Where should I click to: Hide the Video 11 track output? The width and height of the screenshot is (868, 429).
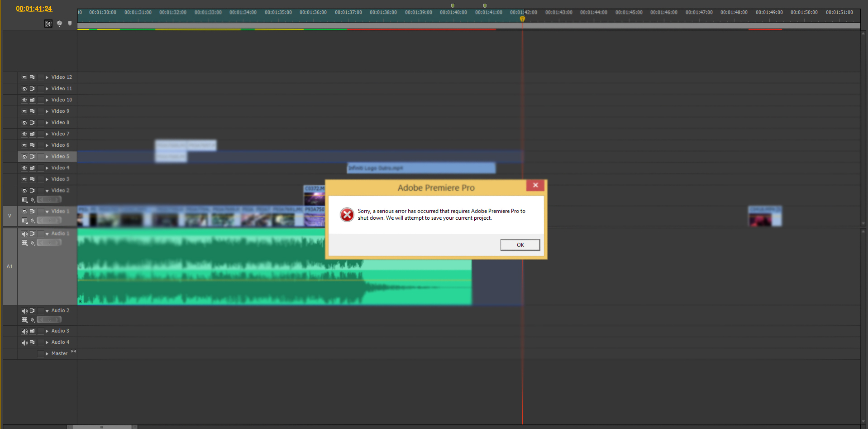pos(24,89)
